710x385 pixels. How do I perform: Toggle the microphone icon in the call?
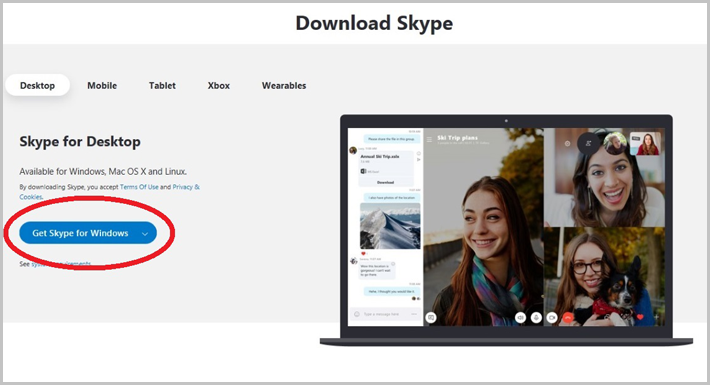pos(536,318)
